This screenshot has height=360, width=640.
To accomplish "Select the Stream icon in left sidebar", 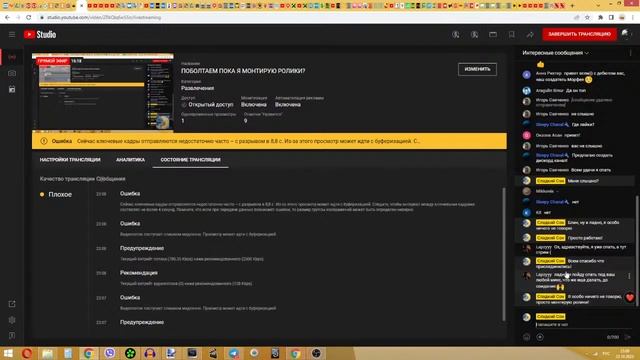I will [12, 57].
